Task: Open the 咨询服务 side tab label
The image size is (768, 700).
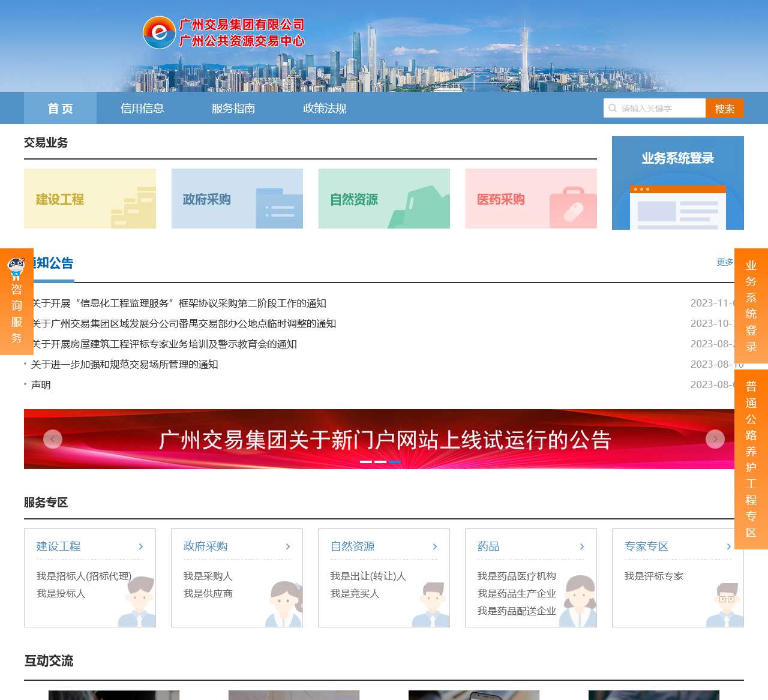Action: click(x=17, y=313)
